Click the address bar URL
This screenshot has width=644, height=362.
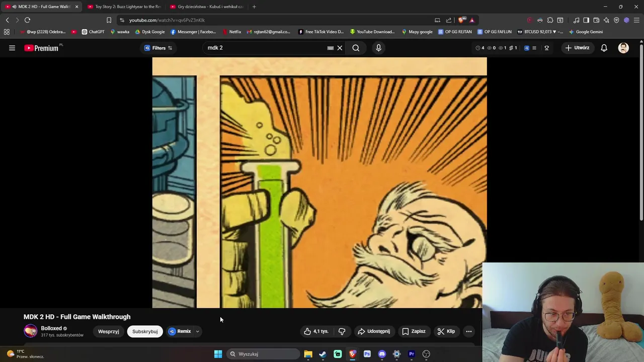167,20
